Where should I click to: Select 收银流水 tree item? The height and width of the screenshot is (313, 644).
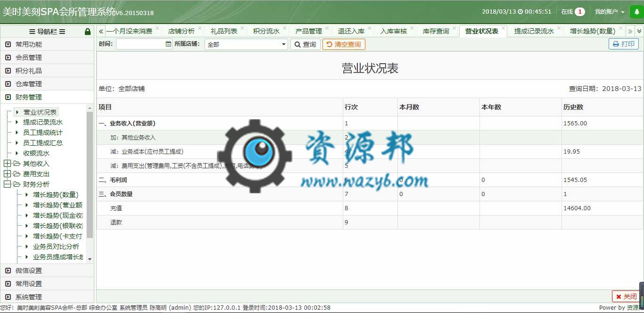coord(36,153)
